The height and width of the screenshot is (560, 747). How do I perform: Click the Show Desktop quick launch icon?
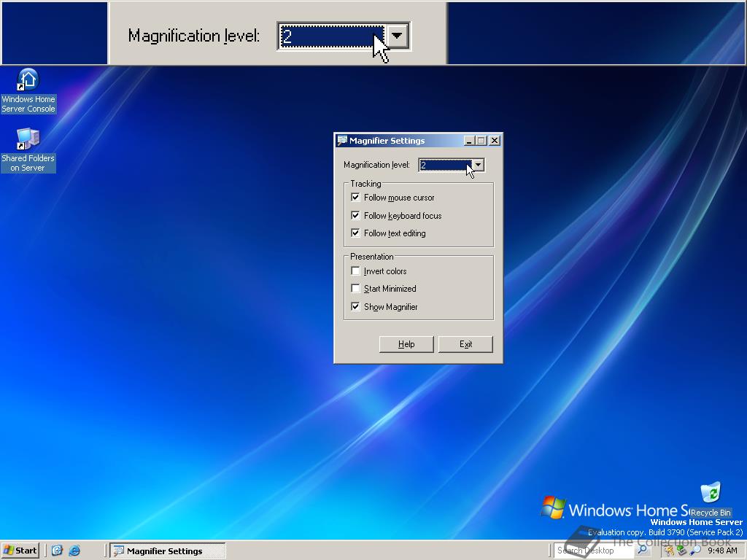click(x=57, y=551)
